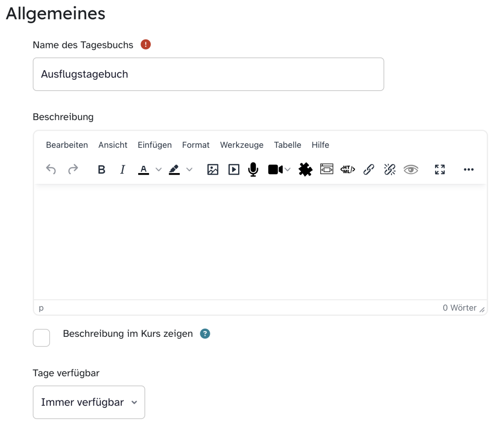Click help icon beside 'Beschreibung im Kurs zeigen'

click(x=205, y=334)
